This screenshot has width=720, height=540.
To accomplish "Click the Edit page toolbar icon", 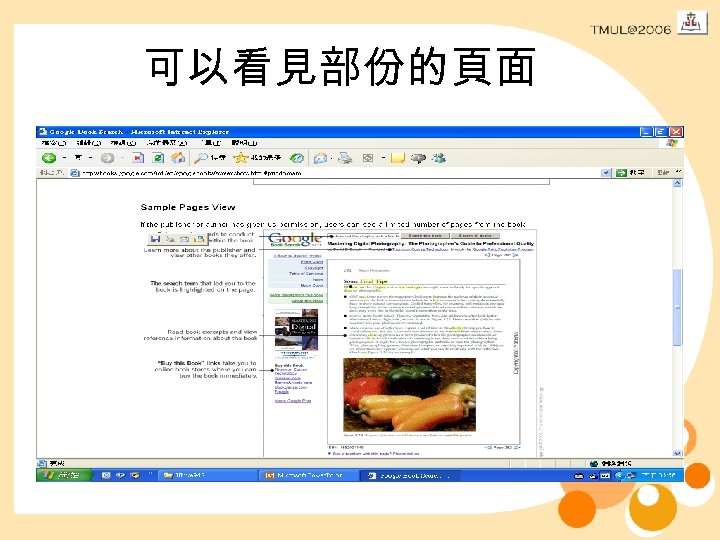I will 368,158.
